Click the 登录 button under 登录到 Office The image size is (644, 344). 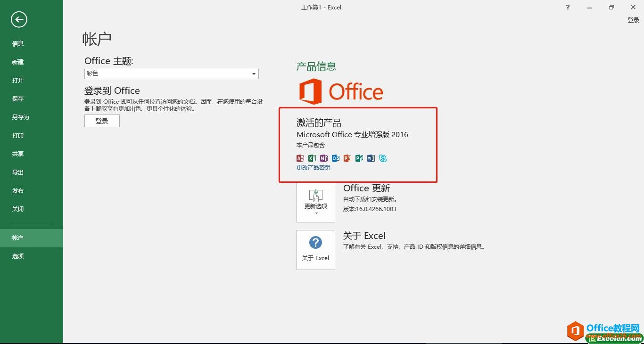point(102,121)
